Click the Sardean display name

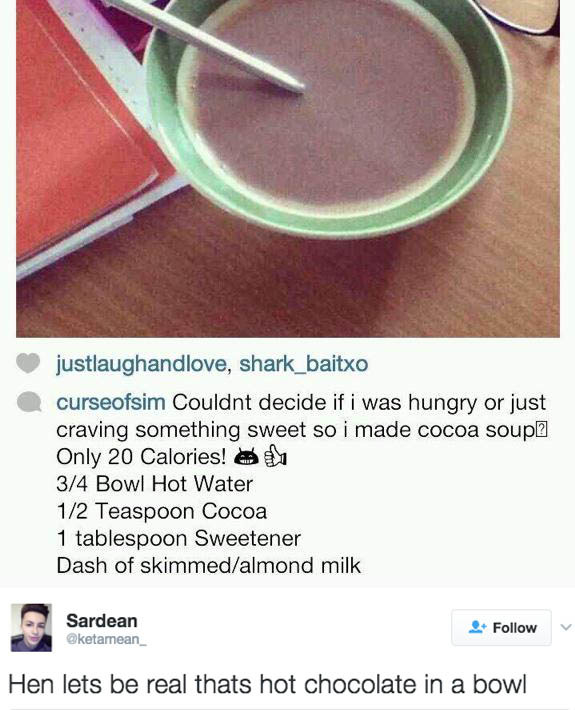(x=101, y=621)
